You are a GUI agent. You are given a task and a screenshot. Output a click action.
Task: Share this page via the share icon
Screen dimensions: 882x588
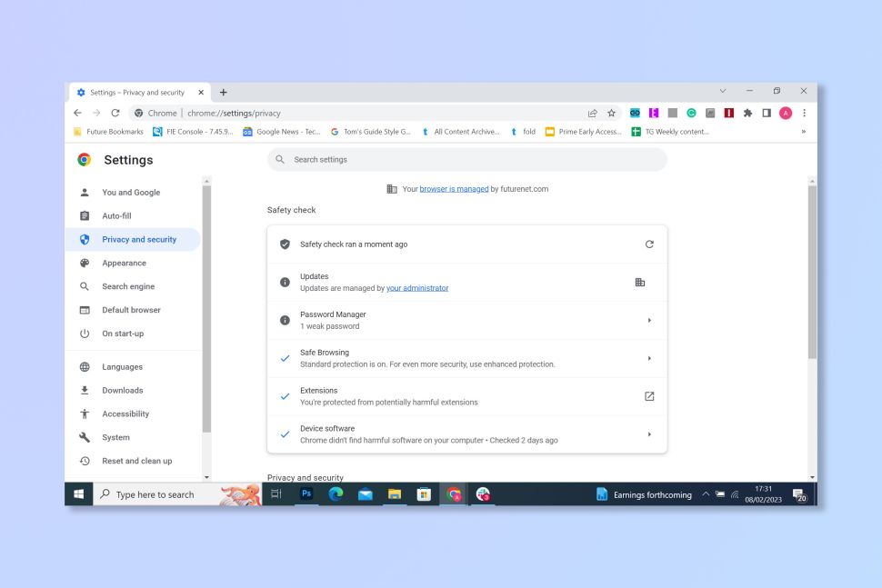[592, 113]
